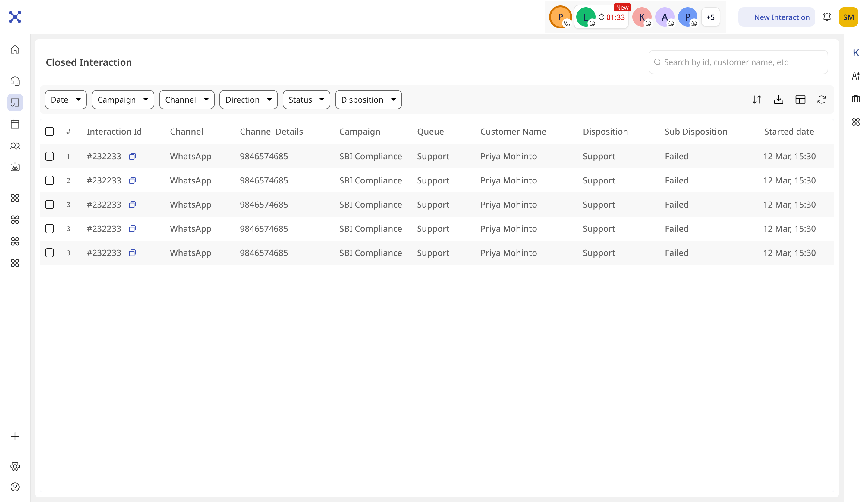Click the search by id input field

click(738, 62)
